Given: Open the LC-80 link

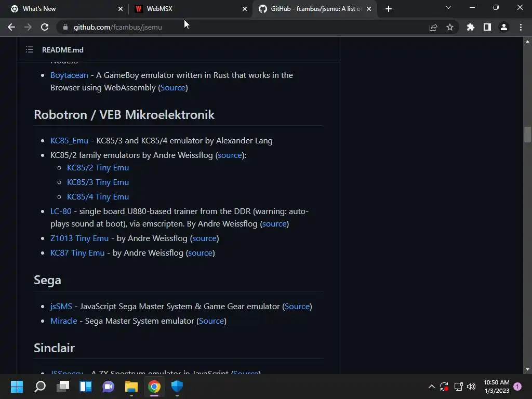Looking at the screenshot, I should tap(61, 211).
